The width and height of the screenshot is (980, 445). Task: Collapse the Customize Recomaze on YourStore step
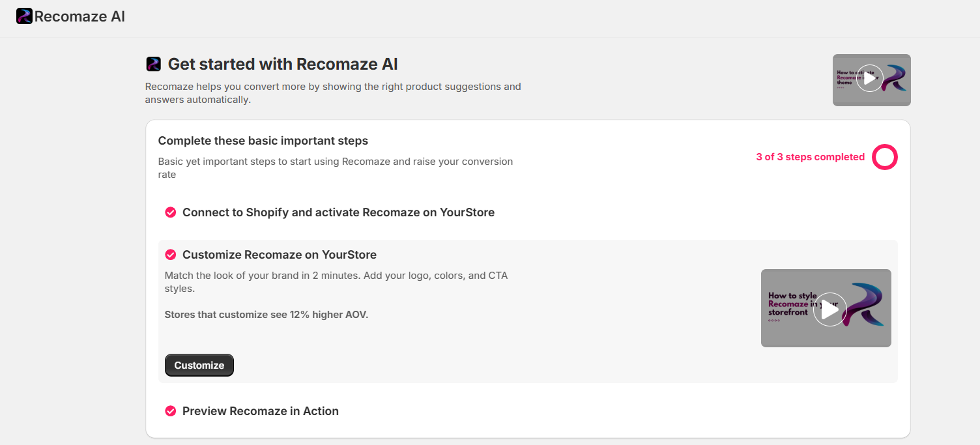(279, 255)
